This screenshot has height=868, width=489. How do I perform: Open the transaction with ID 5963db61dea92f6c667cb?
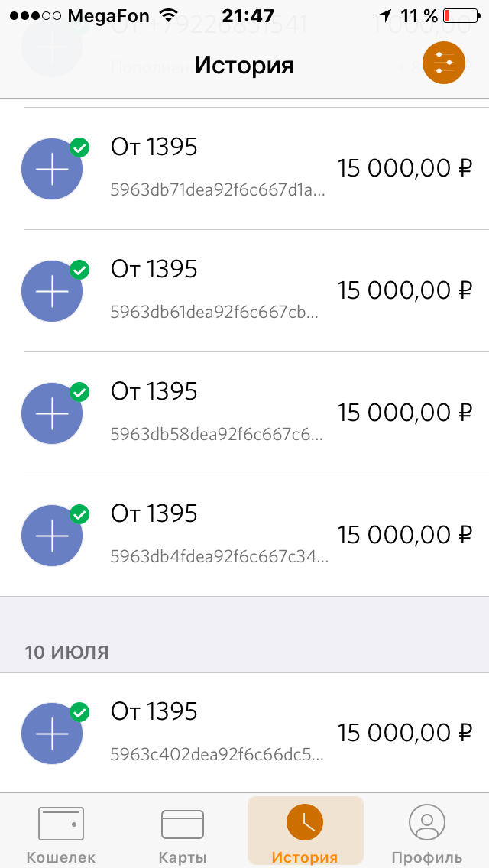tap(215, 313)
